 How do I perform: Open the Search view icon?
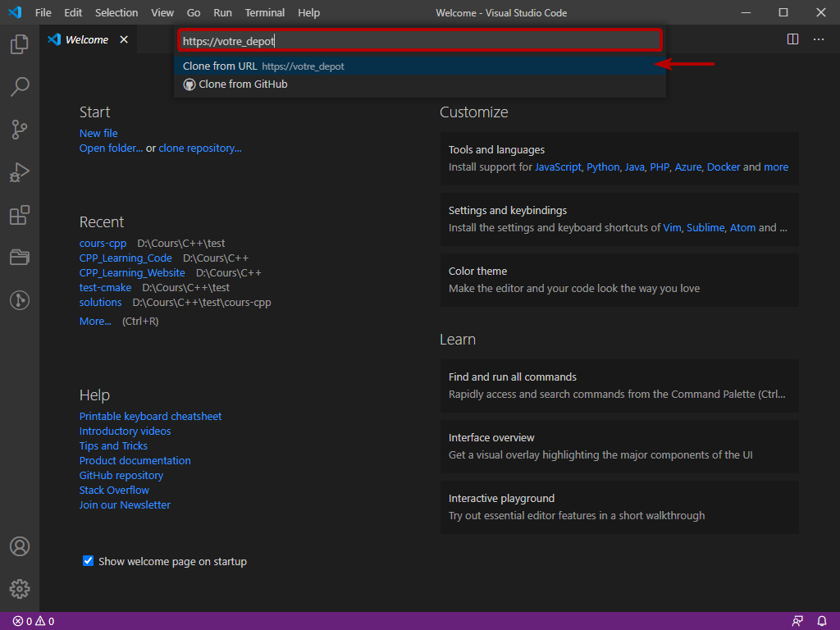[20, 87]
